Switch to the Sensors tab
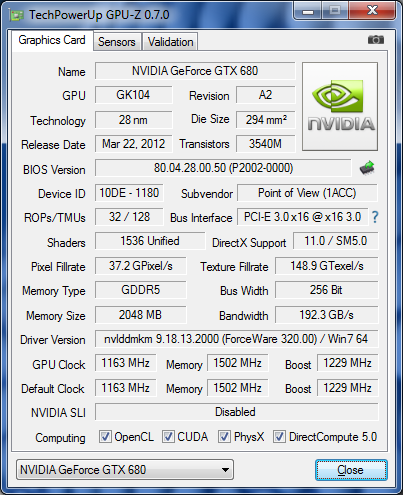403x495 pixels. pos(117,42)
